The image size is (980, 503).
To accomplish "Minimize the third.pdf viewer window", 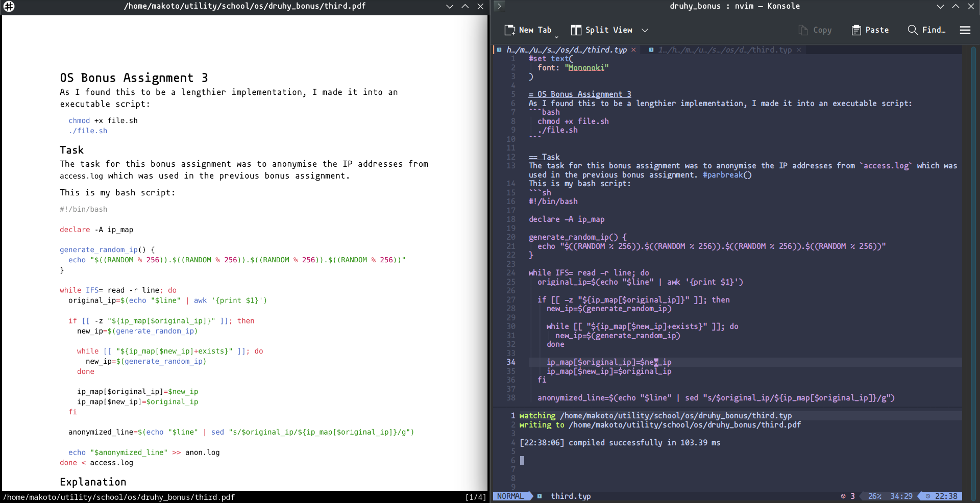I will [x=450, y=6].
